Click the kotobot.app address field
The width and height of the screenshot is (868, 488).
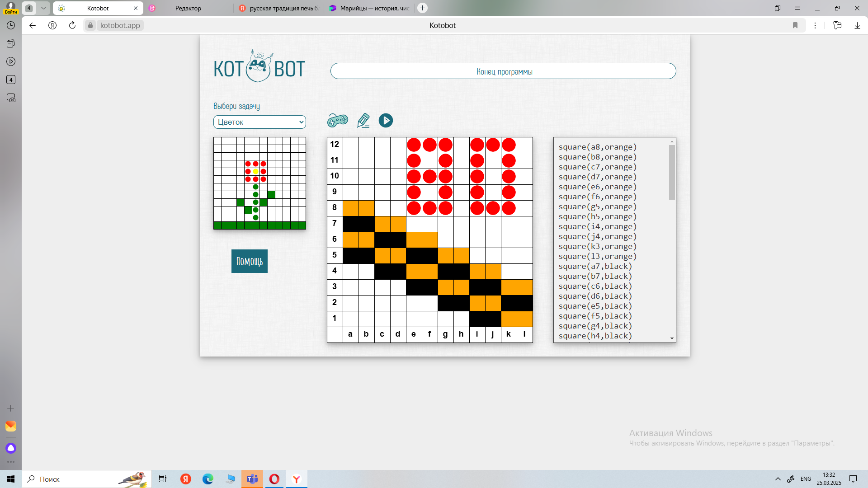120,25
